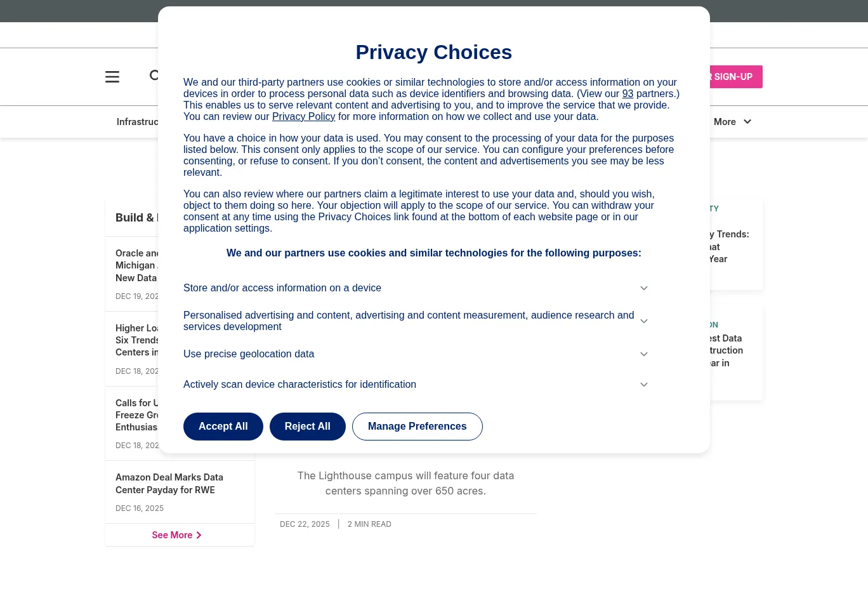Viewport: 868px width, 603px height.
Task: Open the Privacy Policy link
Action: pos(303,116)
